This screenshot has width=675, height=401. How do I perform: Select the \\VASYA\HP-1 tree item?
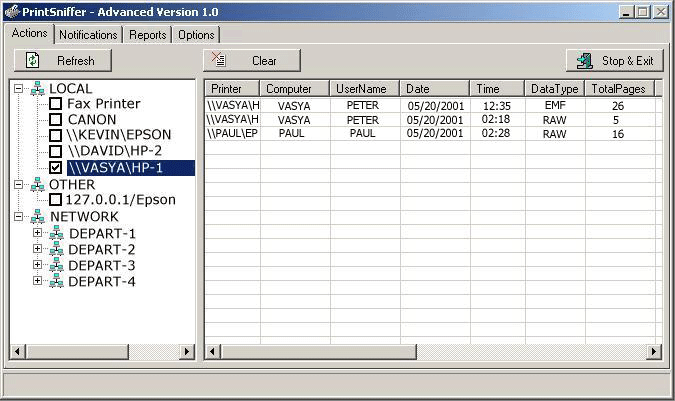coord(131,168)
